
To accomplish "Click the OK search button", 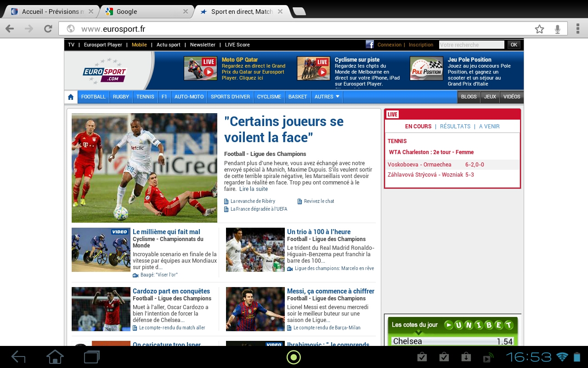I will tap(514, 45).
